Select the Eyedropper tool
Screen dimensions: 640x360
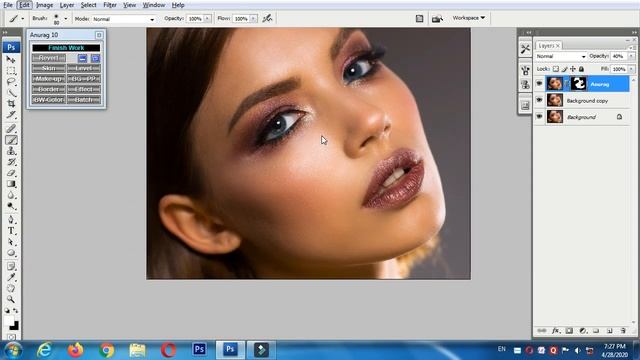[11, 278]
